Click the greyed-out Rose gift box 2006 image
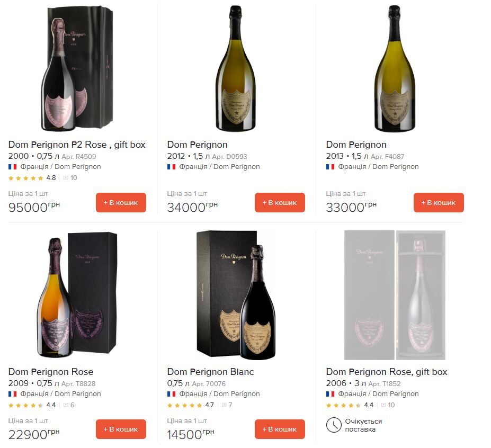 click(395, 295)
